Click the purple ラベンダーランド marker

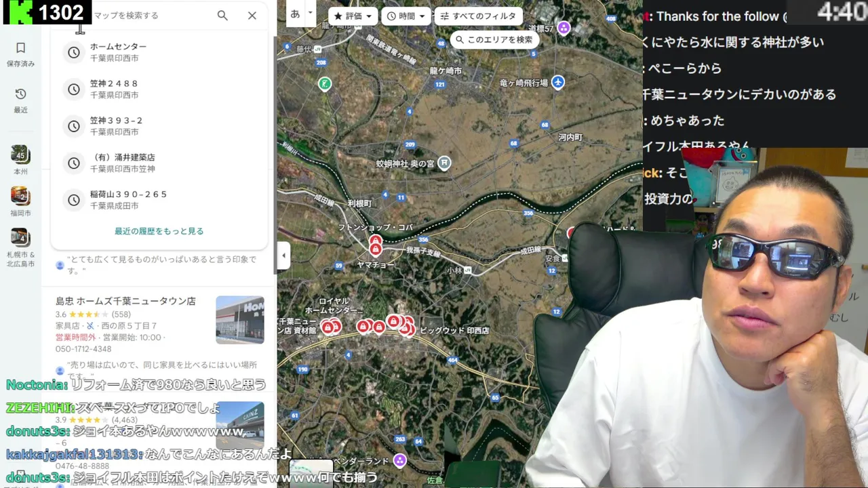[400, 461]
